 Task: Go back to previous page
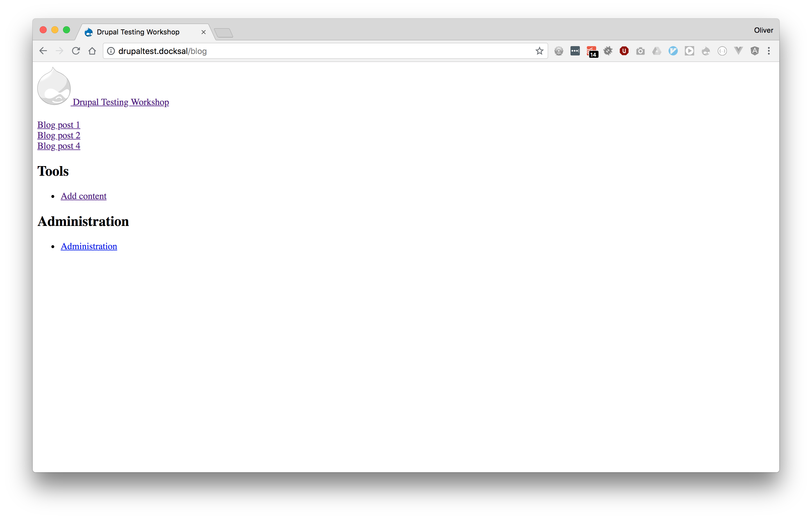point(43,51)
